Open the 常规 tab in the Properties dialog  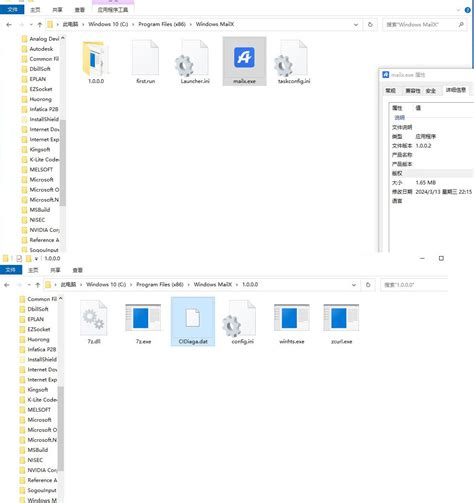[x=390, y=90]
